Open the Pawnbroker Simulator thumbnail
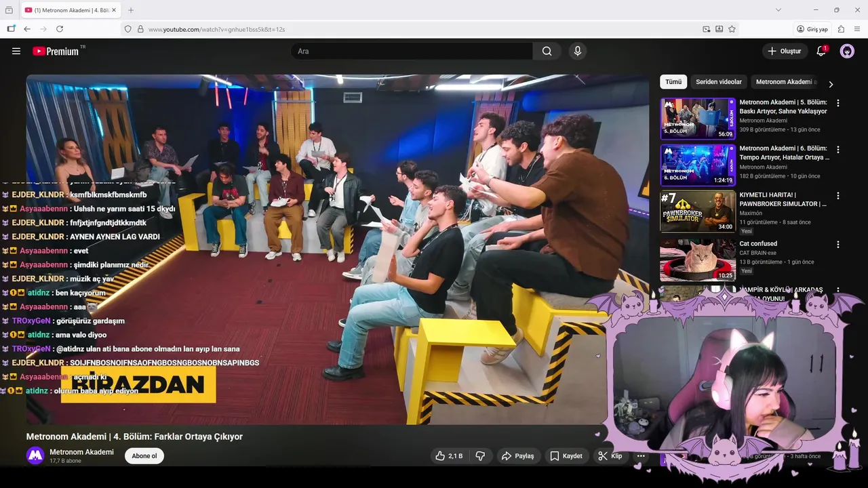868x488 pixels. (x=698, y=211)
